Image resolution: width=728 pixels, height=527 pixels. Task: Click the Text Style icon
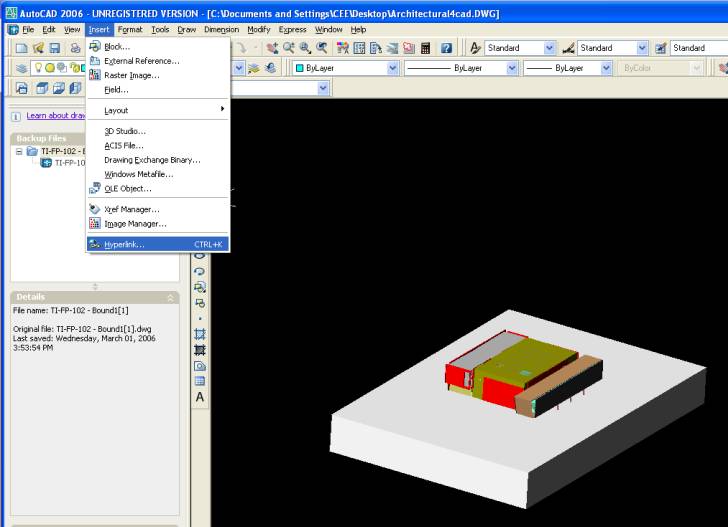point(474,48)
